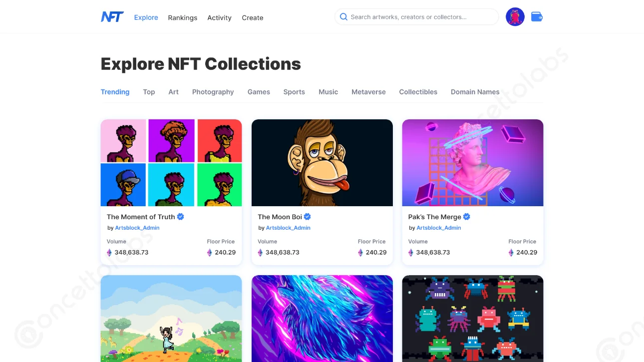This screenshot has height=362, width=644.
Task: Click the pixel aliens collection thumbnail
Action: [x=472, y=319]
